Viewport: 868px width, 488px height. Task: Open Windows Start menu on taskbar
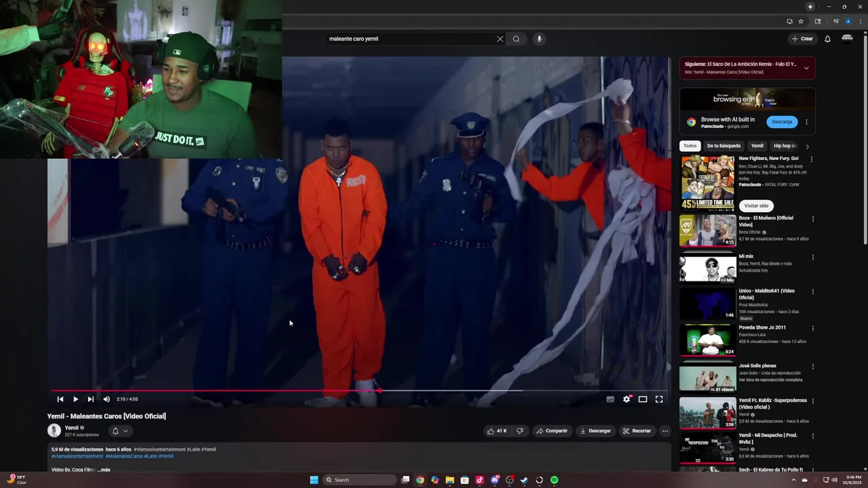(x=314, y=480)
